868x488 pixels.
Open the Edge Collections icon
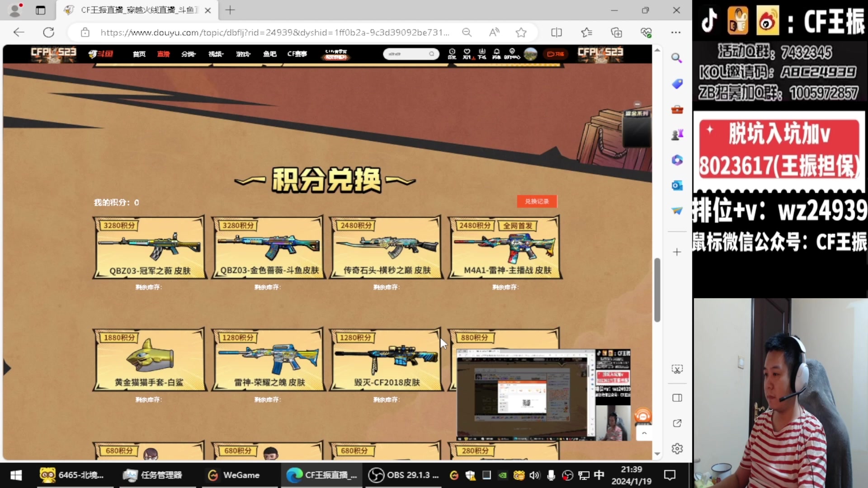(616, 33)
